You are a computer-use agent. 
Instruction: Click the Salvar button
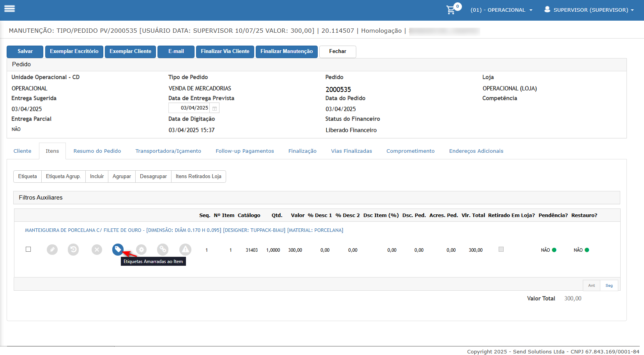(25, 51)
